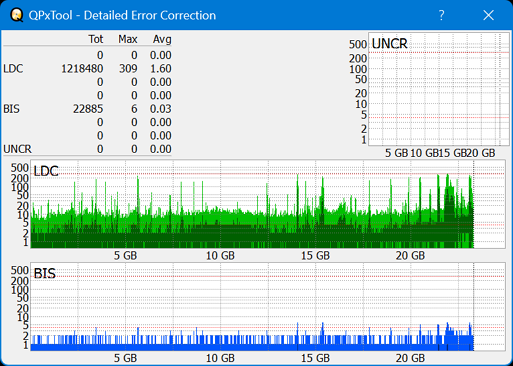513x366 pixels.
Task: Click the UNCR mini graph
Action: coord(439,89)
